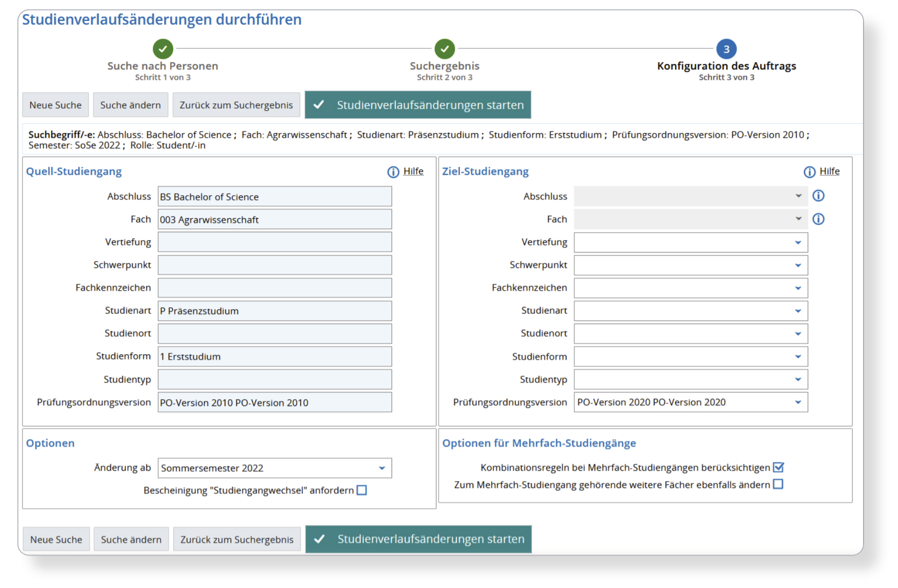Open the Ziel Abschluss dropdown
Viewport: 898px width, 588px height.
(x=691, y=196)
